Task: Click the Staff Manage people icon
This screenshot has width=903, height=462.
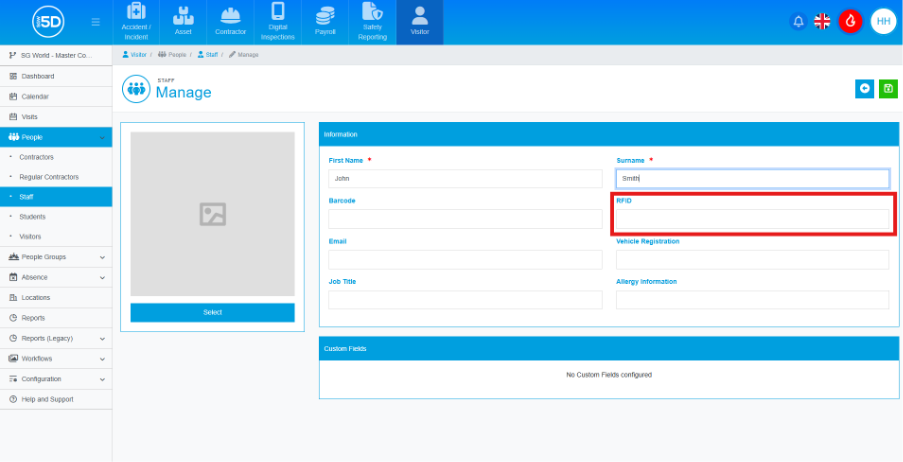Action: (x=136, y=89)
